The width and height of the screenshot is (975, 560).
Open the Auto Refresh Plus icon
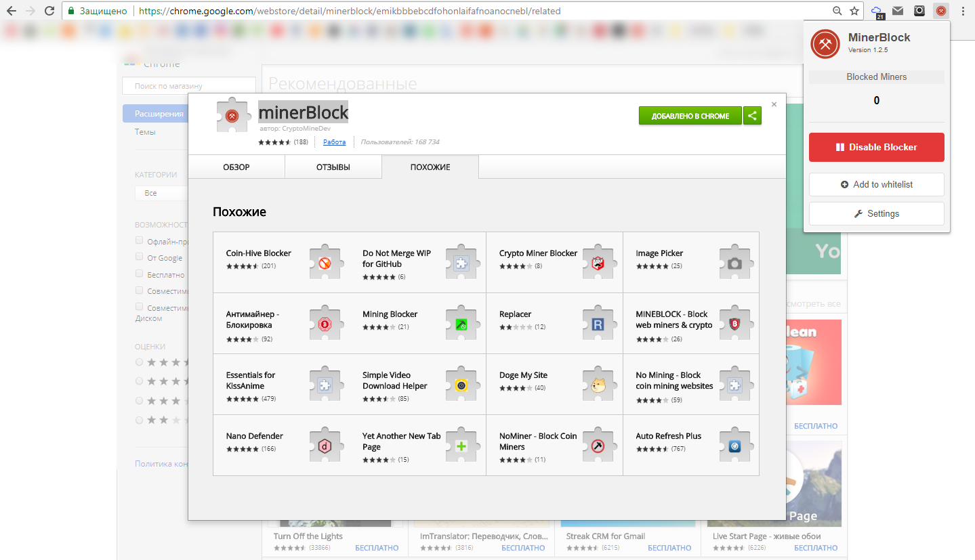(x=736, y=446)
